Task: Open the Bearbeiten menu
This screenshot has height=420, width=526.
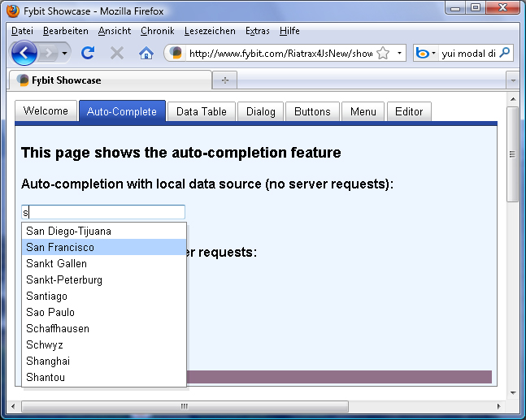Action: pos(66,31)
